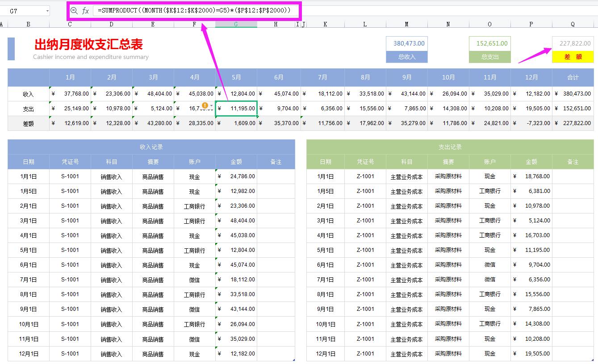Image resolution: width=598 pixels, height=364 pixels.
Task: Open the Insert Function fx tool
Action: tap(85, 10)
